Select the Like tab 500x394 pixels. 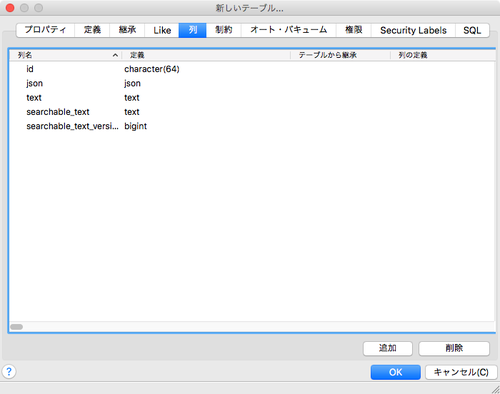(x=162, y=30)
